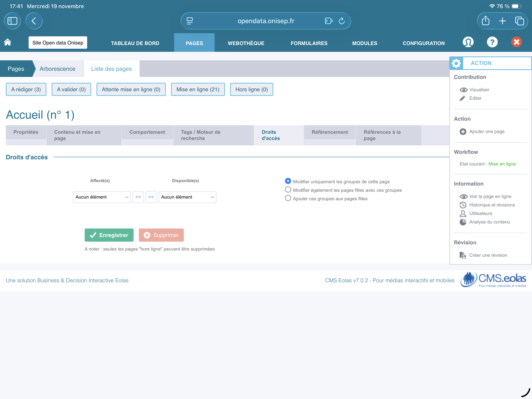Switch to the Référencement tab
The width and height of the screenshot is (532, 399).
click(329, 132)
